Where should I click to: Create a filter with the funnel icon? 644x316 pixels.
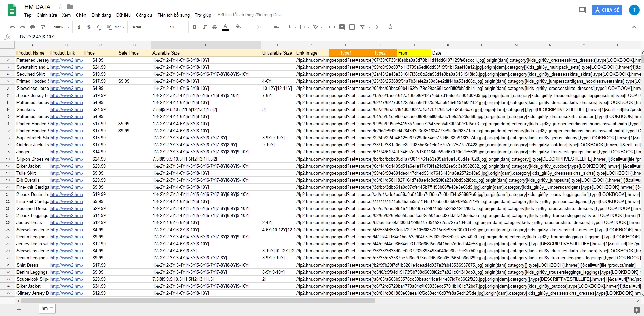pyautogui.click(x=362, y=27)
